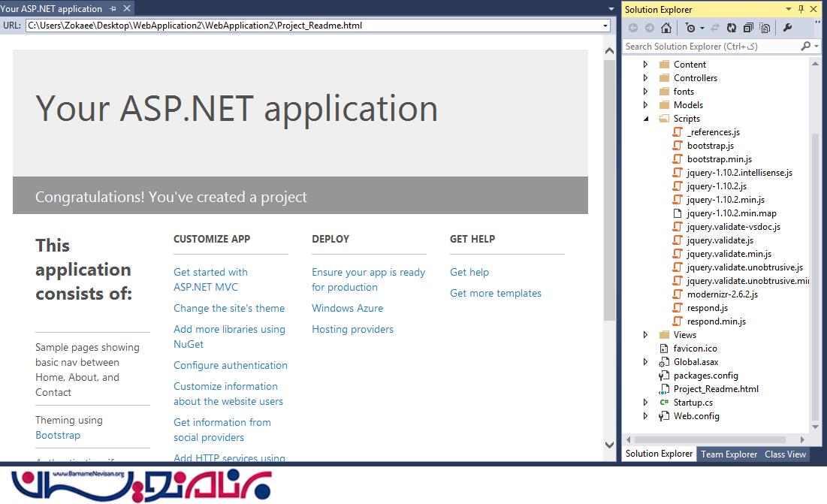Collapse the Scripts folder in the tree
Viewport: 827px width, 504px height.
[x=646, y=119]
